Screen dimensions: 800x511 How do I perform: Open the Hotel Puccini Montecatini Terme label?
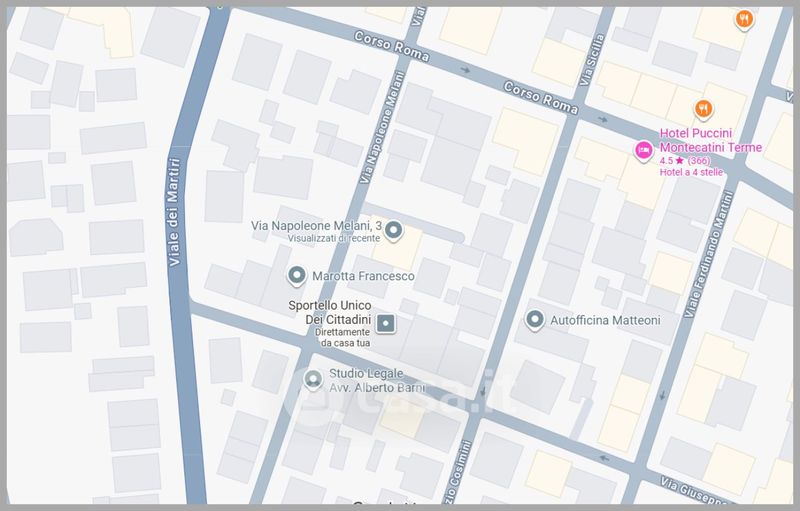coord(710,141)
